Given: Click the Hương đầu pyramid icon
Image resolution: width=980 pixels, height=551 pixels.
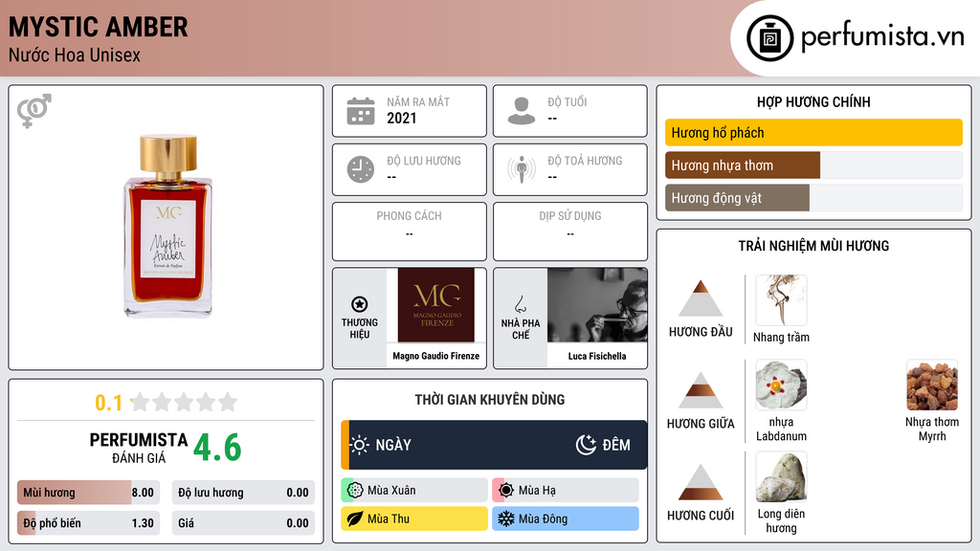Looking at the screenshot, I should (701, 298).
